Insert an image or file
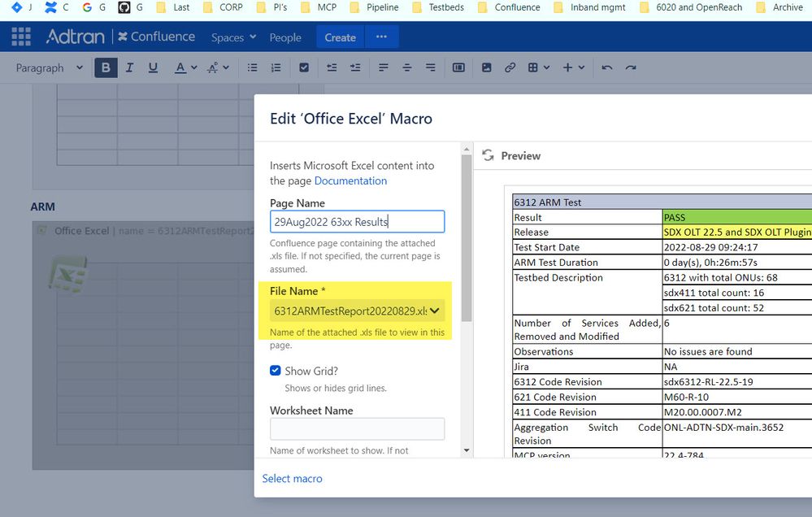Viewport: 812px width, 517px height. click(486, 67)
